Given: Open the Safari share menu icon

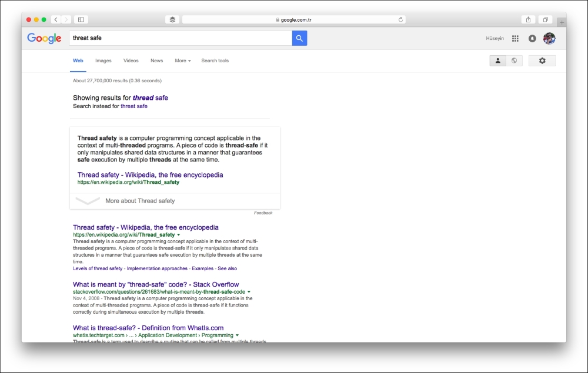Looking at the screenshot, I should point(528,19).
